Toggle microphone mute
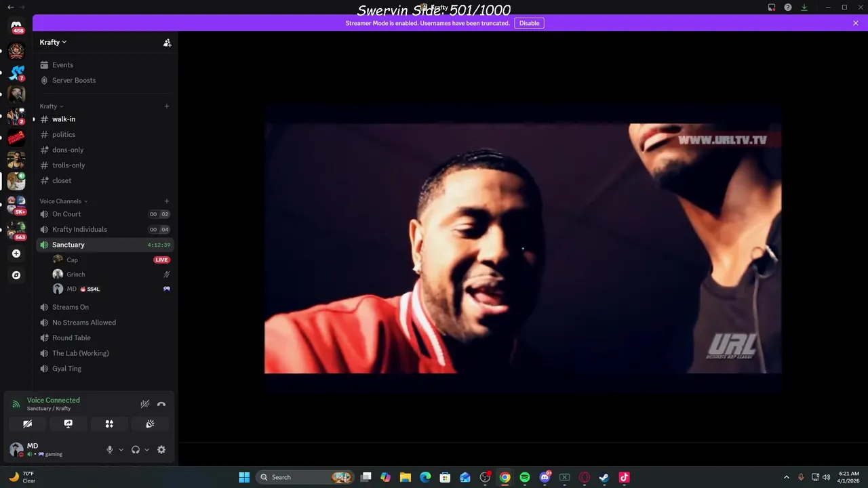 click(x=110, y=449)
